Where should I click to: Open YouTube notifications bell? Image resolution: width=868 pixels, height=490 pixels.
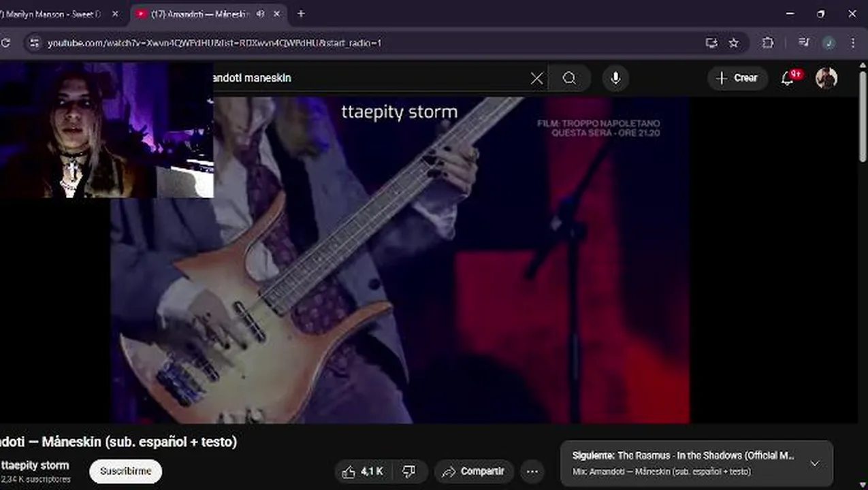[x=788, y=78]
